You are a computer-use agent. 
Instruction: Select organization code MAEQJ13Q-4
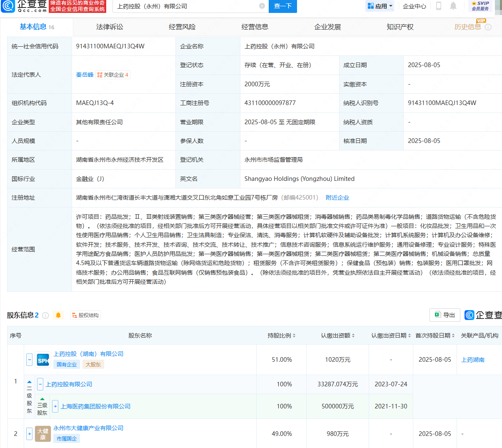95,103
